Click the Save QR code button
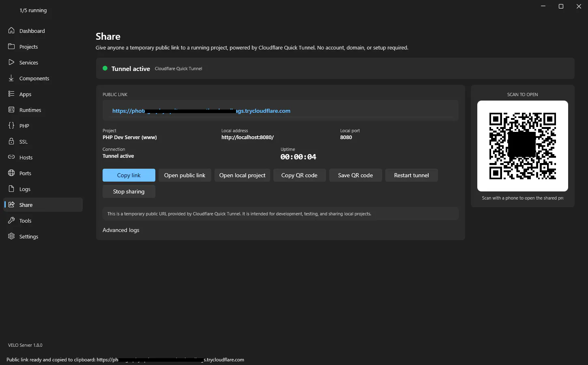This screenshot has width=588, height=365. (x=356, y=175)
